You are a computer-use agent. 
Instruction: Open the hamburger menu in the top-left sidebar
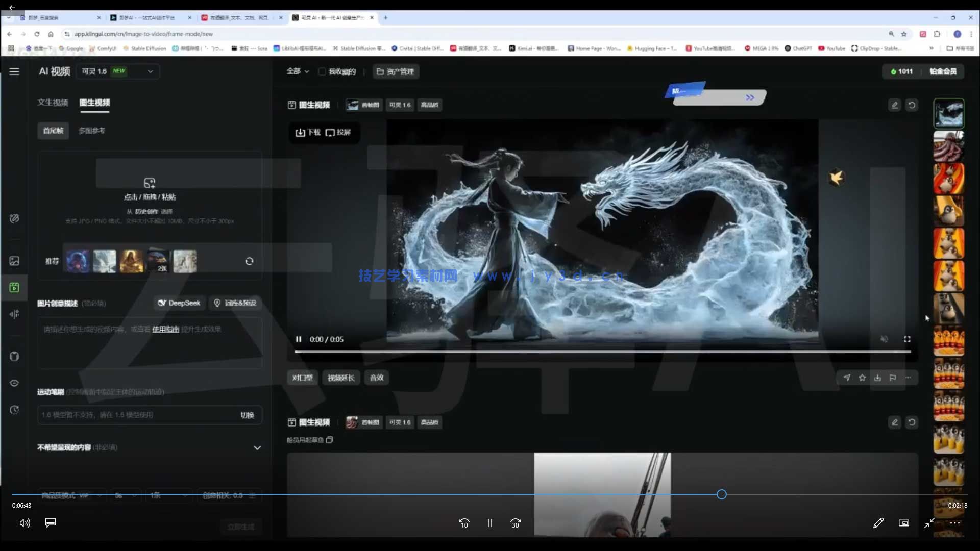pyautogui.click(x=14, y=71)
